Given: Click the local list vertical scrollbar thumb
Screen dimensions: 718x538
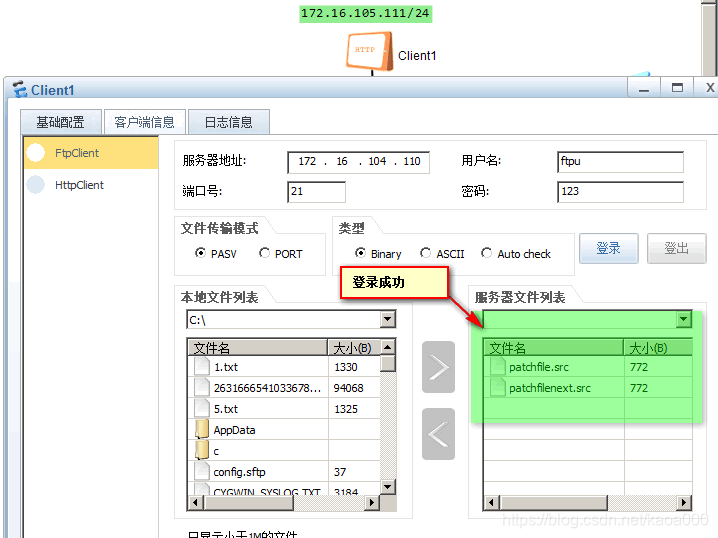Looking at the screenshot, I should click(x=388, y=363).
